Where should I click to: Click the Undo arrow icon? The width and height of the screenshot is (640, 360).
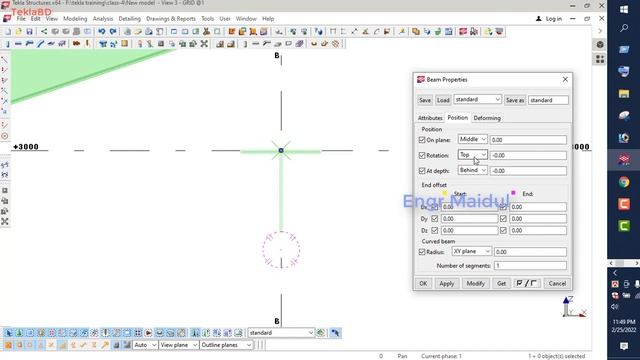102,32
